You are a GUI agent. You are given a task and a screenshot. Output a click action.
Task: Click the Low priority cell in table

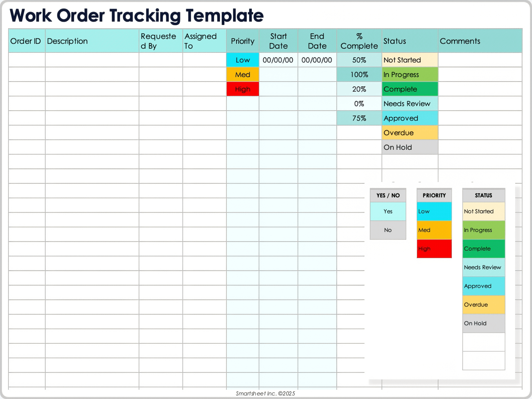coord(243,60)
